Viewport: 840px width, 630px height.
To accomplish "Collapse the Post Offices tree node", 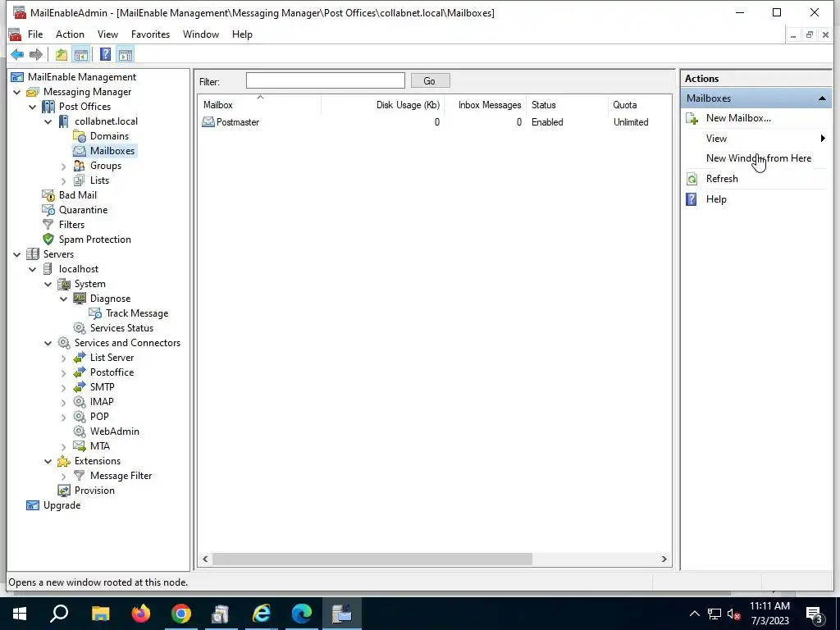I will (x=33, y=107).
